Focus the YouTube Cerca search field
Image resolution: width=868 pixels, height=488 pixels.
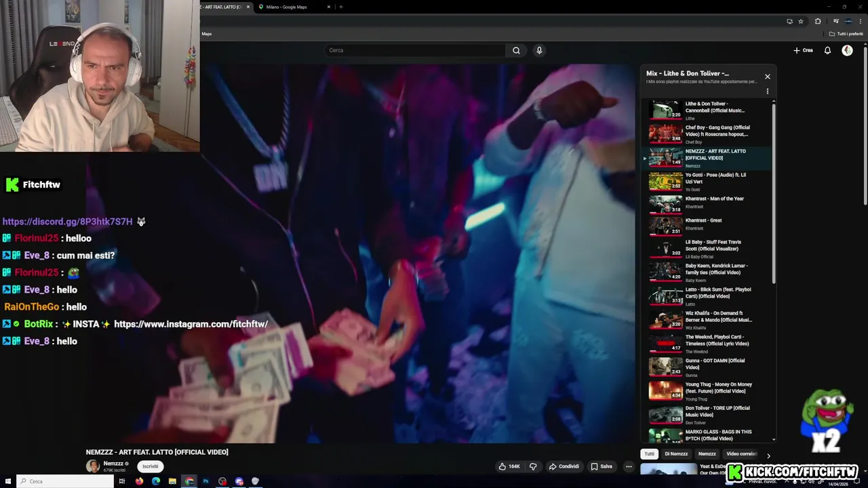pyautogui.click(x=416, y=50)
